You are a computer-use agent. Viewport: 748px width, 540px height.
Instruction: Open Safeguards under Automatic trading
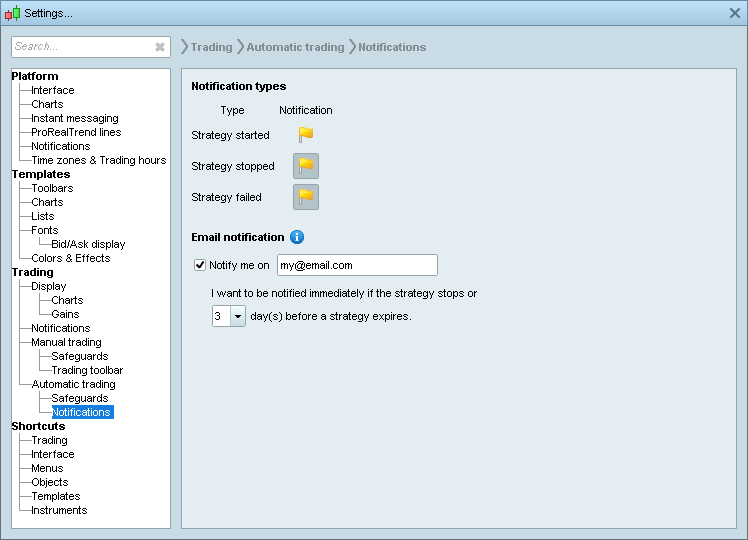pyautogui.click(x=80, y=398)
